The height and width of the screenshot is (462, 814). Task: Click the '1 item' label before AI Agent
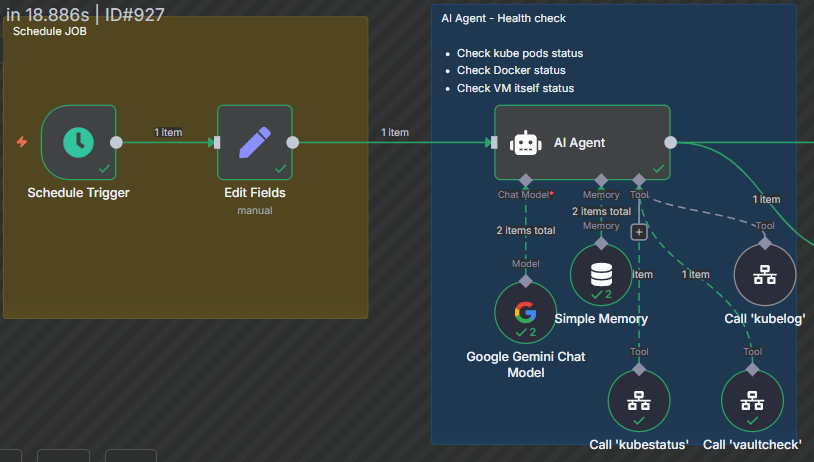[394, 132]
